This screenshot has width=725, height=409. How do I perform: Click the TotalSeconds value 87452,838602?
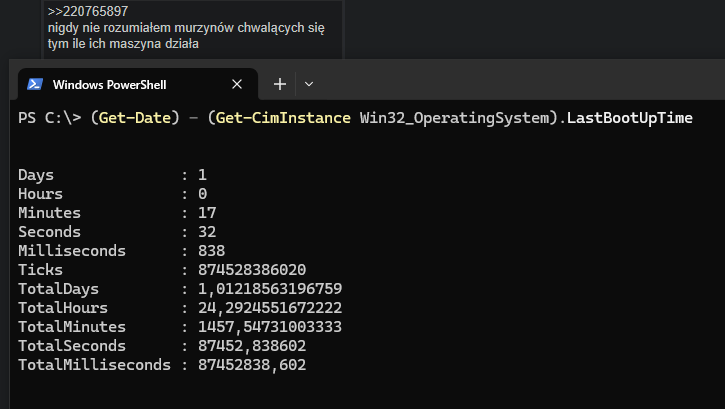pos(252,346)
